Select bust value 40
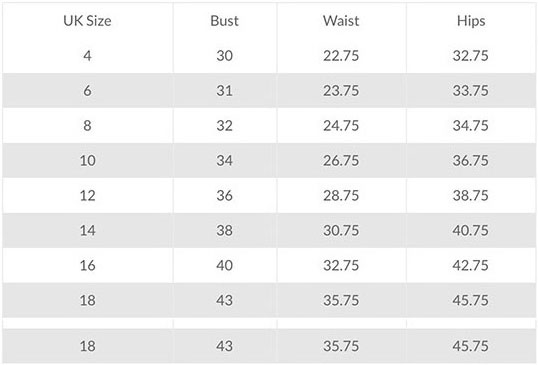Viewport: 538px width, 365px height. point(224,266)
